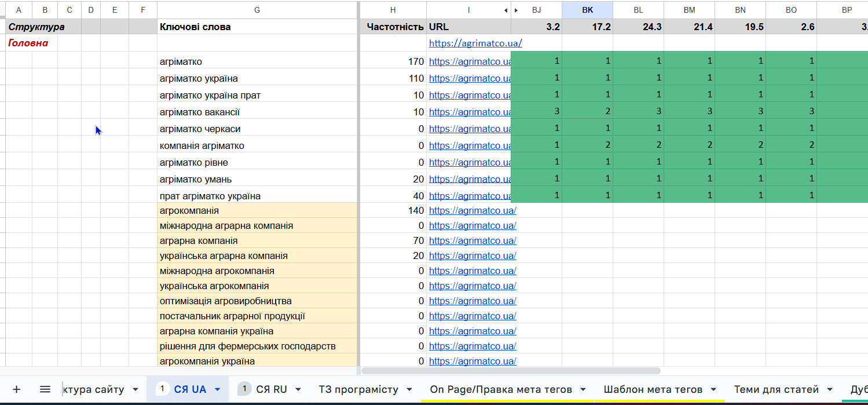The image size is (868, 405).
Task: Switch to On Page/Правка мета тегов tab
Action: tap(501, 389)
